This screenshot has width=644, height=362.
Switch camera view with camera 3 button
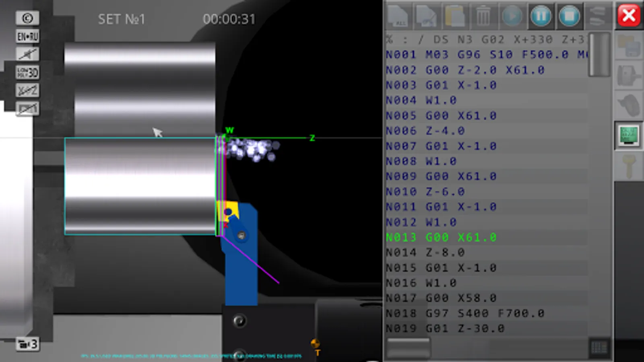(27, 344)
